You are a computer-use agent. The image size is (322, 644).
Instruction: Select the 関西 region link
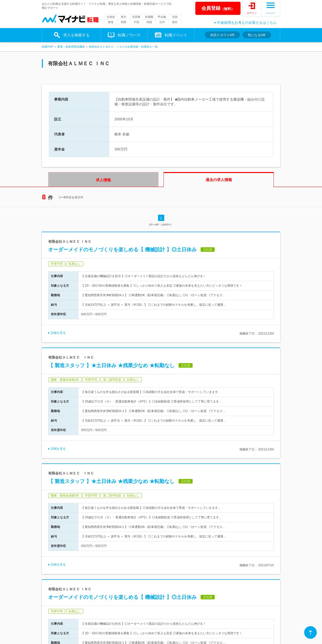tap(123, 22)
